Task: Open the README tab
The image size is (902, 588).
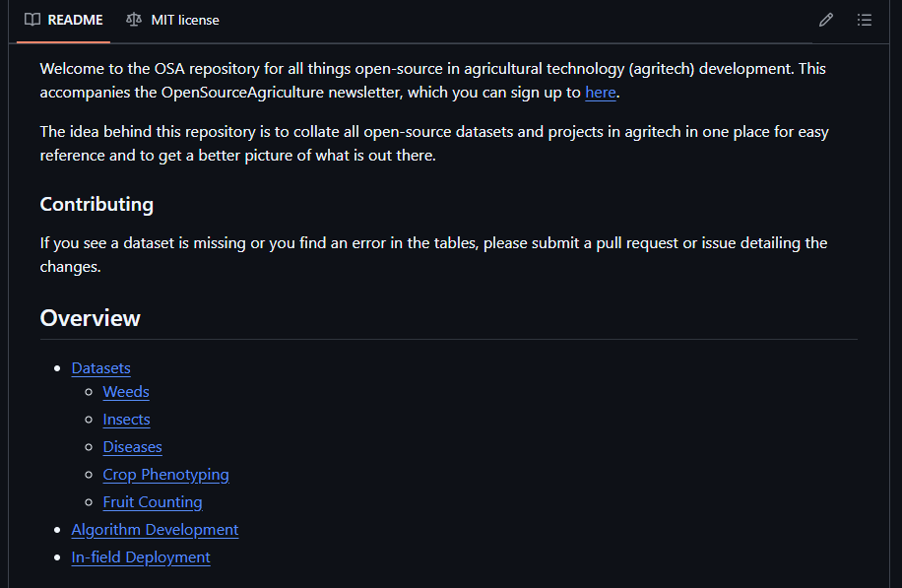Action: pyautogui.click(x=75, y=20)
